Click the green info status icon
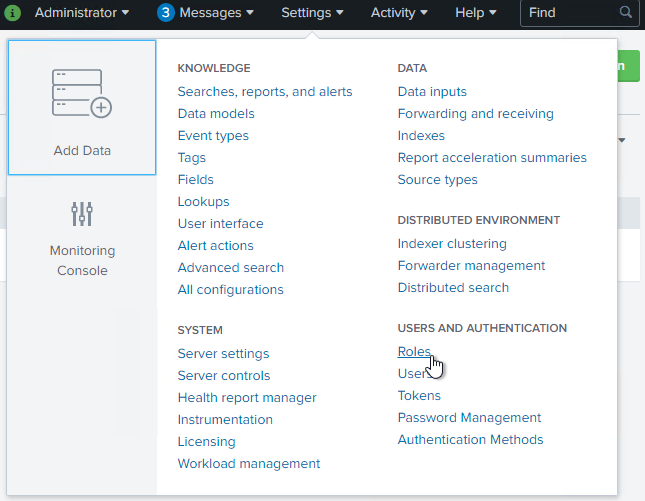Image resolution: width=645 pixels, height=501 pixels. [13, 13]
